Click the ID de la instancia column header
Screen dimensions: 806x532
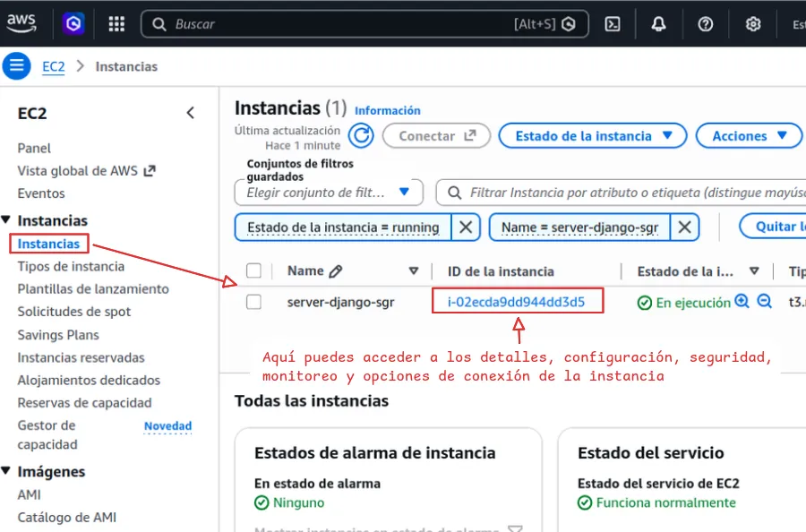pos(501,271)
